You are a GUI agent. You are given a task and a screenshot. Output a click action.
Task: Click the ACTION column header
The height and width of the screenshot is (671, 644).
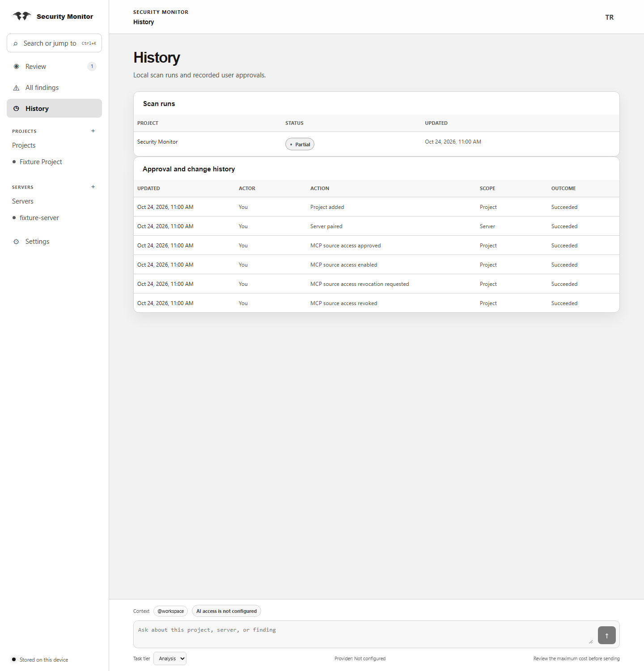320,188
